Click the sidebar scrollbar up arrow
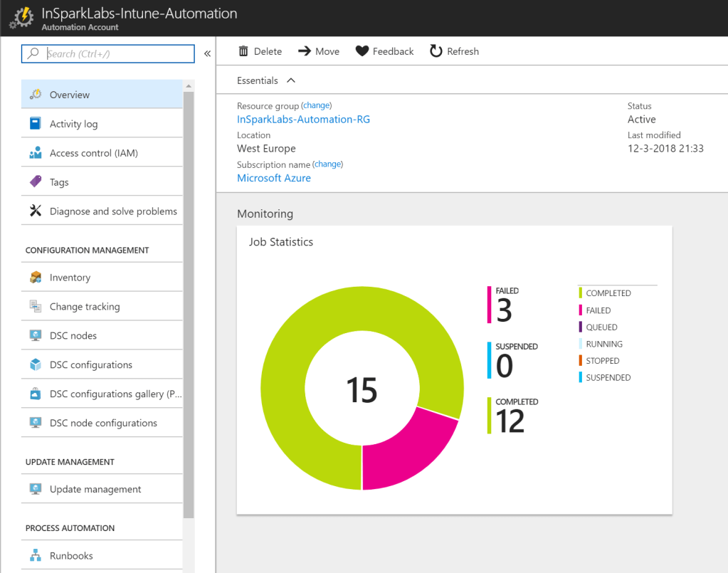728x573 pixels. [189, 86]
